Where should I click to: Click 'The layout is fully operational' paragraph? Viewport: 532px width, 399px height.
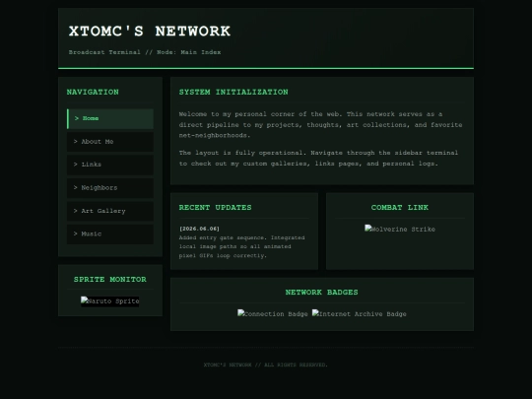coord(318,158)
